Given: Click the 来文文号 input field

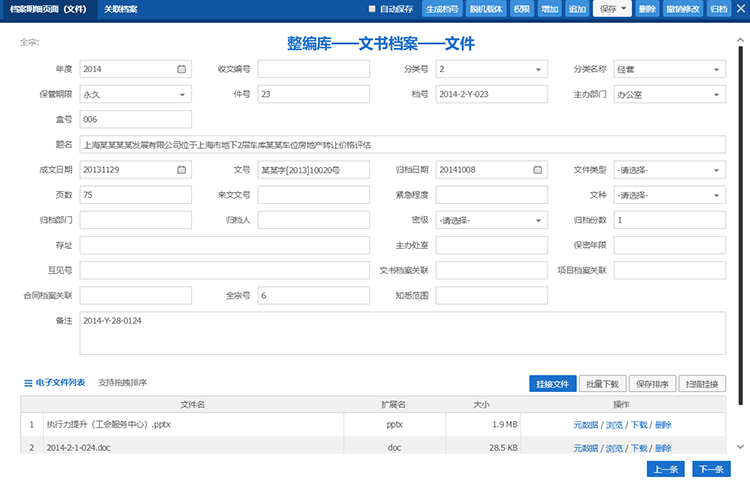Looking at the screenshot, I should tap(314, 195).
